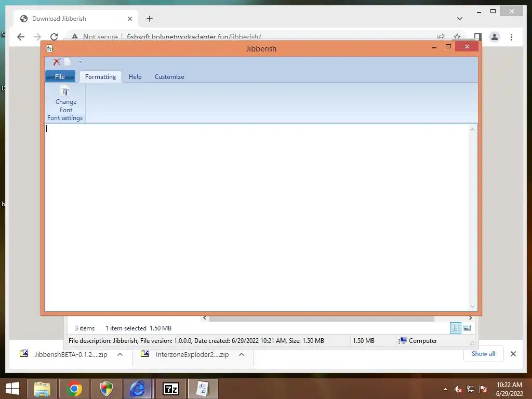Toggle Chrome side panel icon
Image resolution: width=532 pixels, height=399 pixels.
(478, 37)
